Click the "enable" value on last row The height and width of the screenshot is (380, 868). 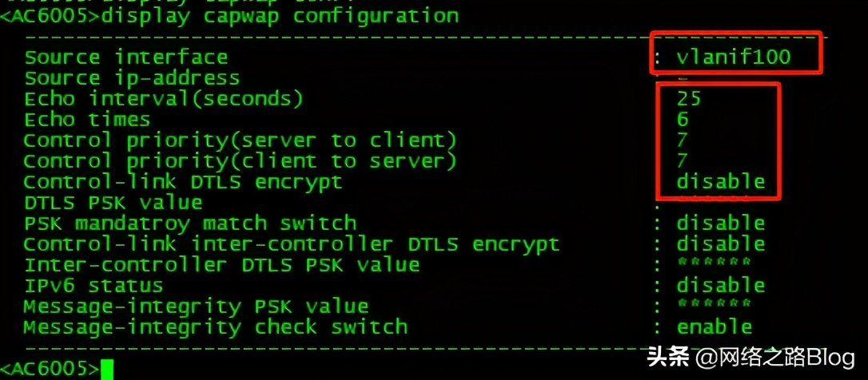click(x=714, y=327)
